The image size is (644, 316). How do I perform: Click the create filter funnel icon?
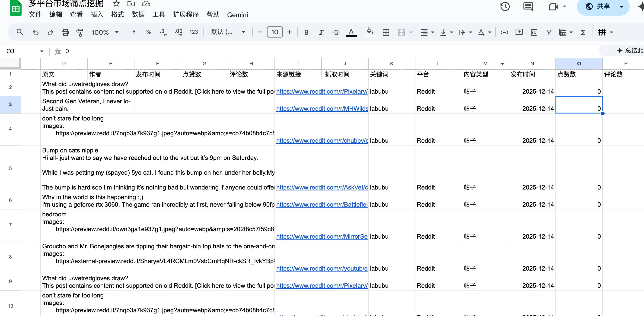point(549,32)
